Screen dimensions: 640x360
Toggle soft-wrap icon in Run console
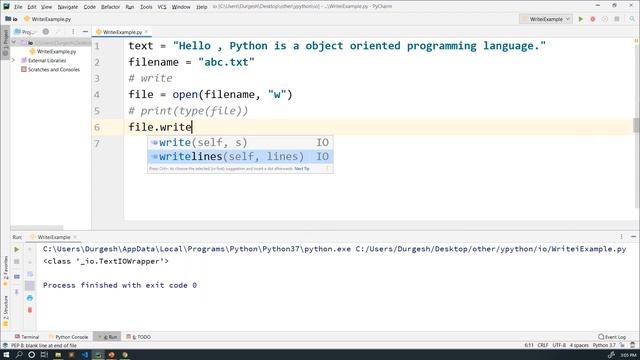(30, 274)
